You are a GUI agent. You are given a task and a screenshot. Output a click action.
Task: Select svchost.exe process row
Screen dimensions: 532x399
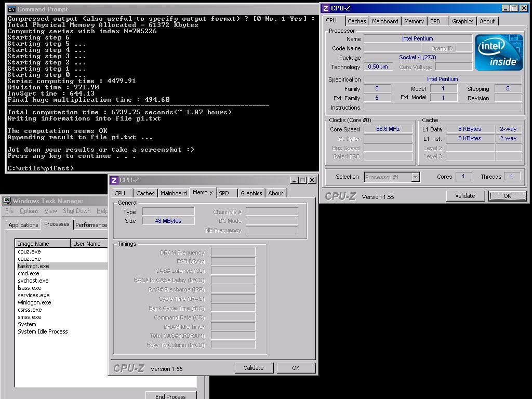[61, 281]
